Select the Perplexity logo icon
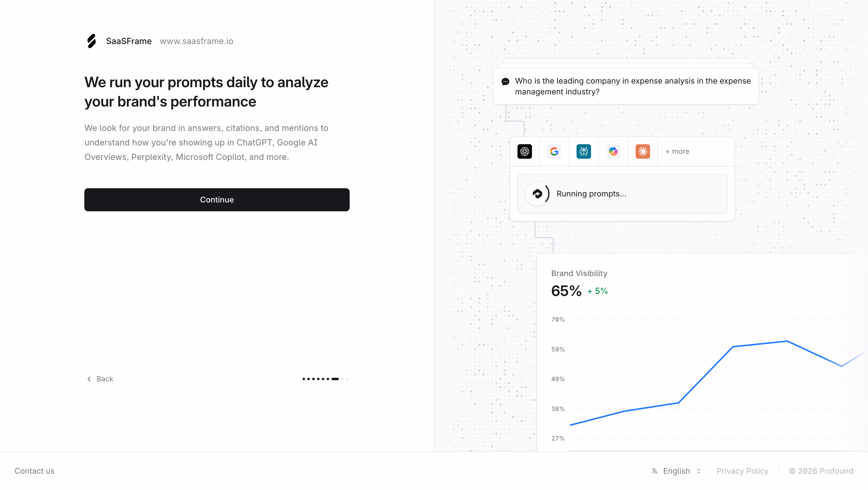 click(x=583, y=151)
